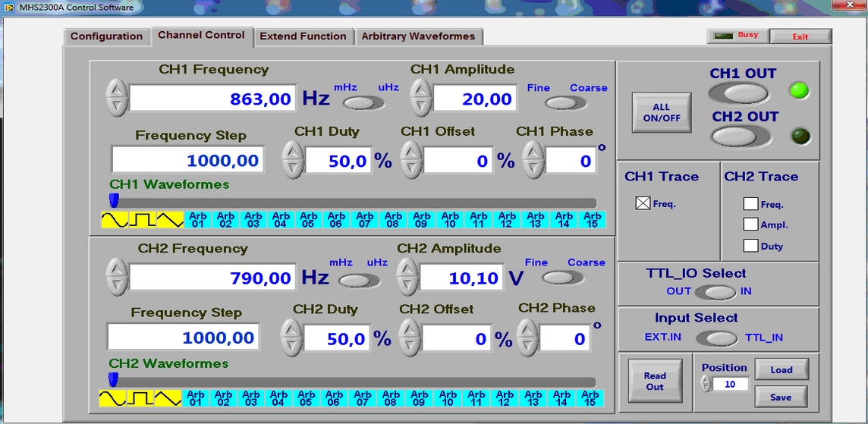Enable CH2 Trace Duty checkbox
Image resolution: width=868 pixels, height=424 pixels.
(x=750, y=246)
